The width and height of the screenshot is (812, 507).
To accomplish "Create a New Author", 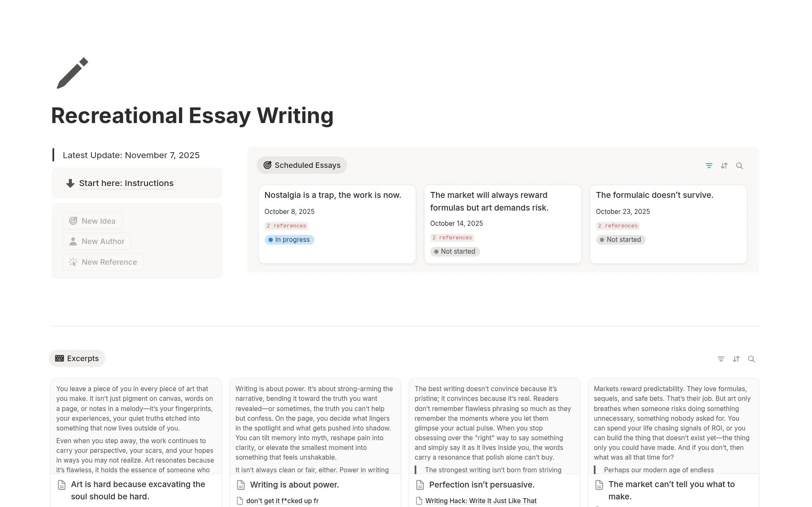I will (x=97, y=241).
